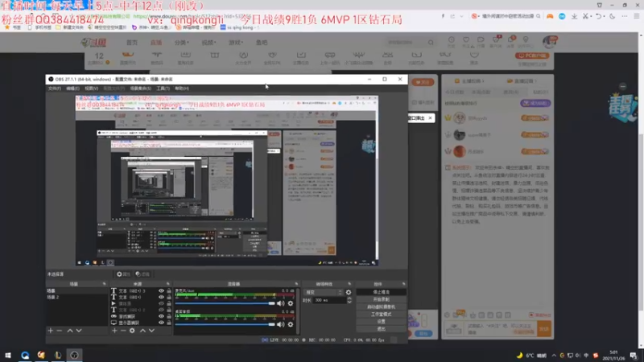Toggle lock on 游戏捕获 source
The width and height of the screenshot is (644, 362).
[x=169, y=316]
